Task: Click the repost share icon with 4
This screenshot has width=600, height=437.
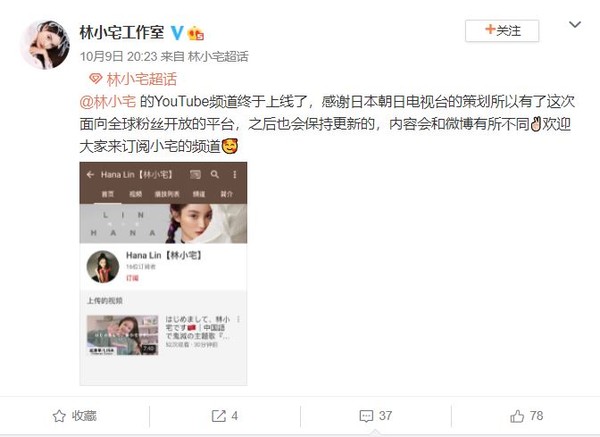Action: (219, 416)
